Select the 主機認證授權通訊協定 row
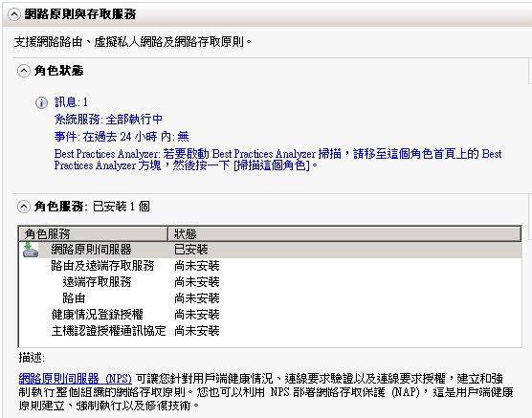532x418 pixels. point(270,331)
